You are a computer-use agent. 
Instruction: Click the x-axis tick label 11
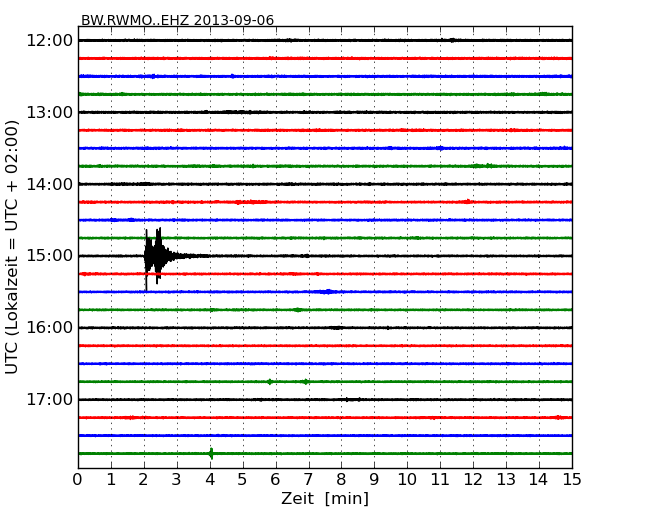coord(440,480)
